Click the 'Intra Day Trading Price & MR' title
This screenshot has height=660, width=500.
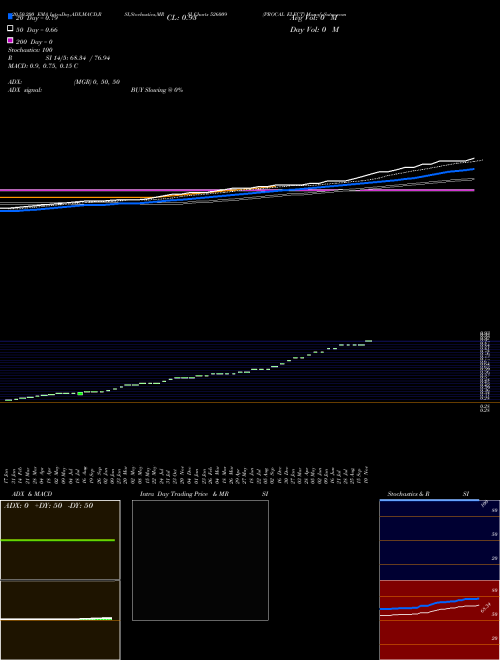pyautogui.click(x=184, y=494)
